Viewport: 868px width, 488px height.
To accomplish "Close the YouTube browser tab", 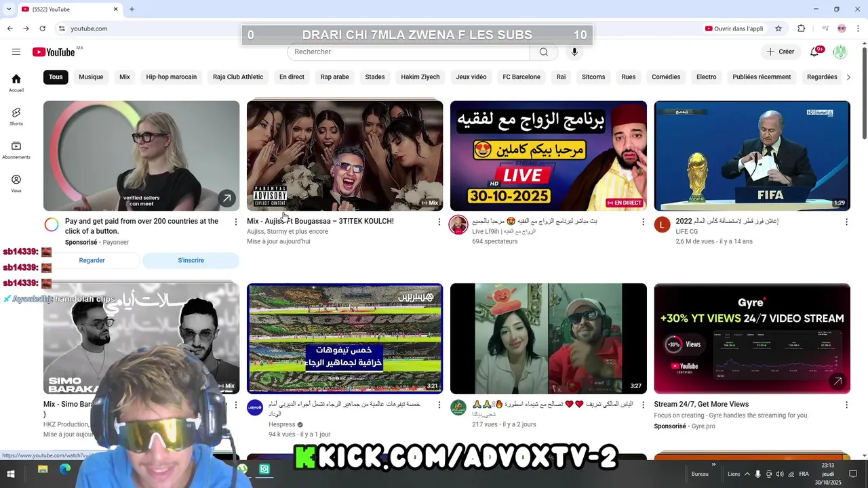I will click(x=115, y=9).
